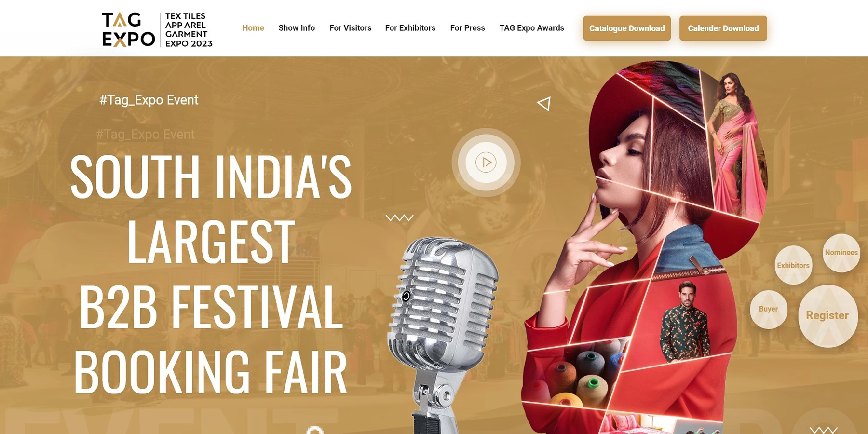
Task: Click the #Tag_Expo Event hashtag text
Action: click(x=149, y=100)
